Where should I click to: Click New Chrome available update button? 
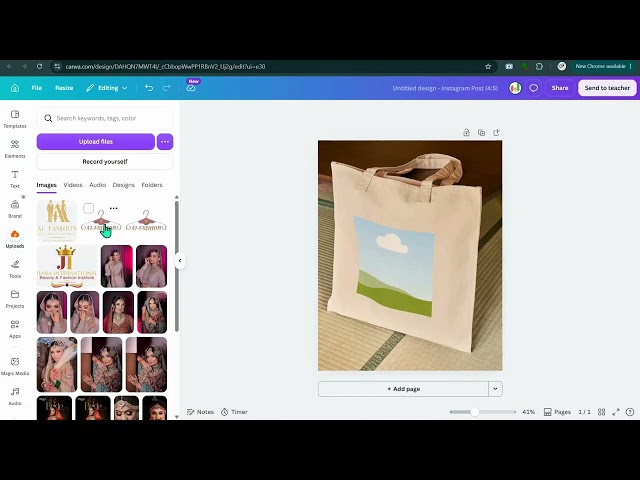(603, 66)
